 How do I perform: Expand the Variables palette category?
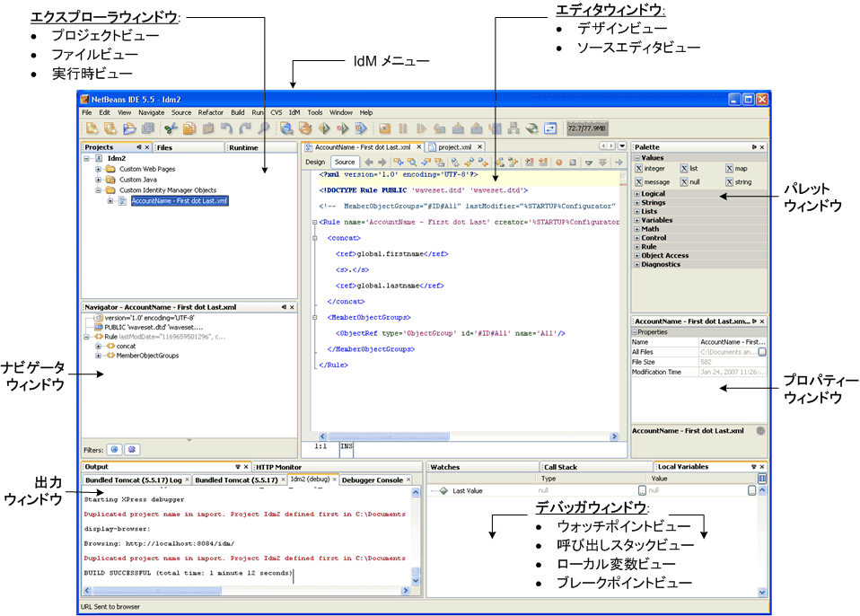636,220
